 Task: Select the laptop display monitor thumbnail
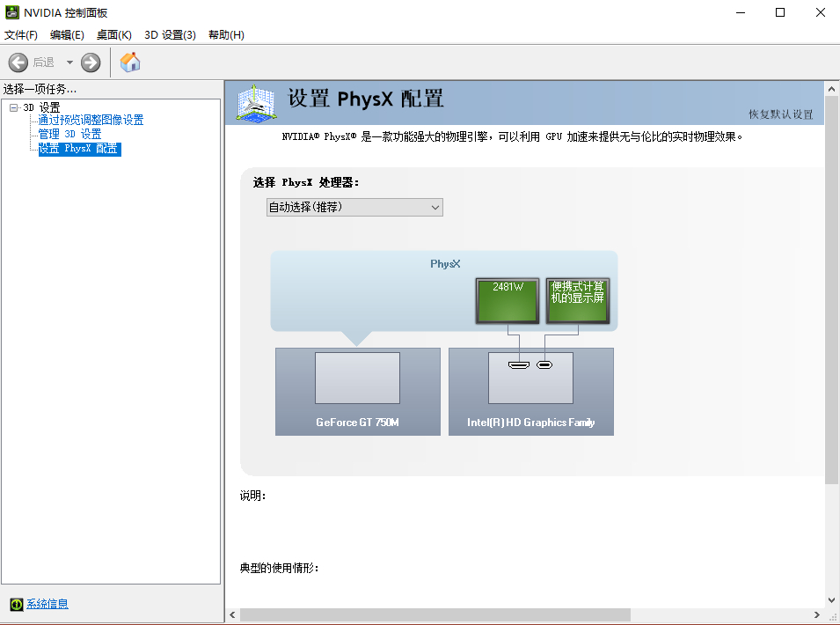578,301
